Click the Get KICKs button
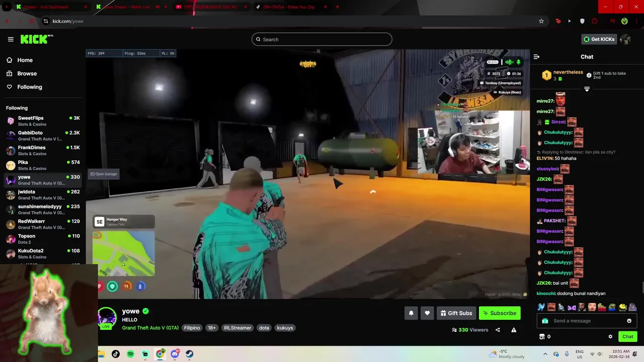The image size is (644, 362). tap(598, 39)
